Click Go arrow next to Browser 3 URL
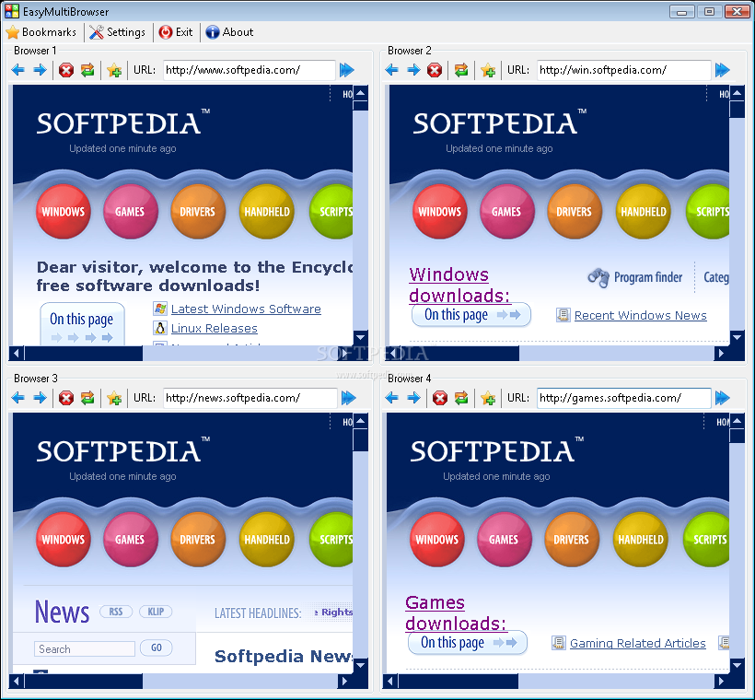 349,398
